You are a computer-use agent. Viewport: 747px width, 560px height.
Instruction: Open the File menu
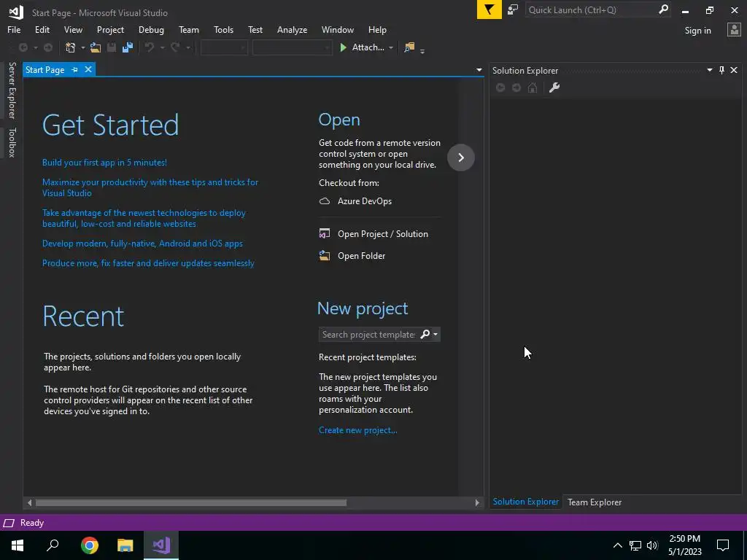(14, 29)
